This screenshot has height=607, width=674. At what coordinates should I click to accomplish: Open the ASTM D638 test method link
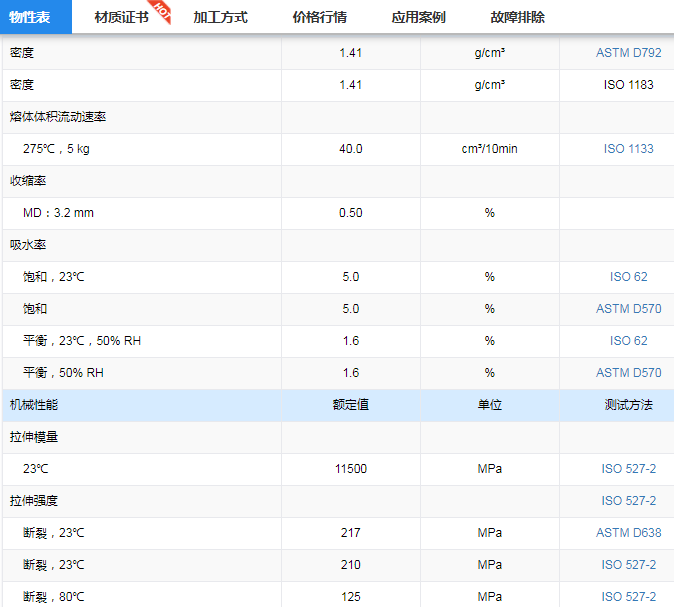point(628,533)
